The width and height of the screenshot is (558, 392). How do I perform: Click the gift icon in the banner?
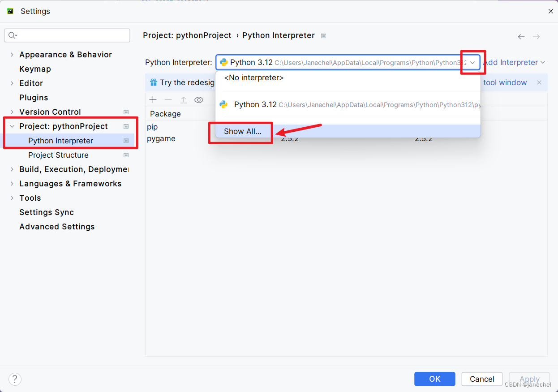point(154,82)
